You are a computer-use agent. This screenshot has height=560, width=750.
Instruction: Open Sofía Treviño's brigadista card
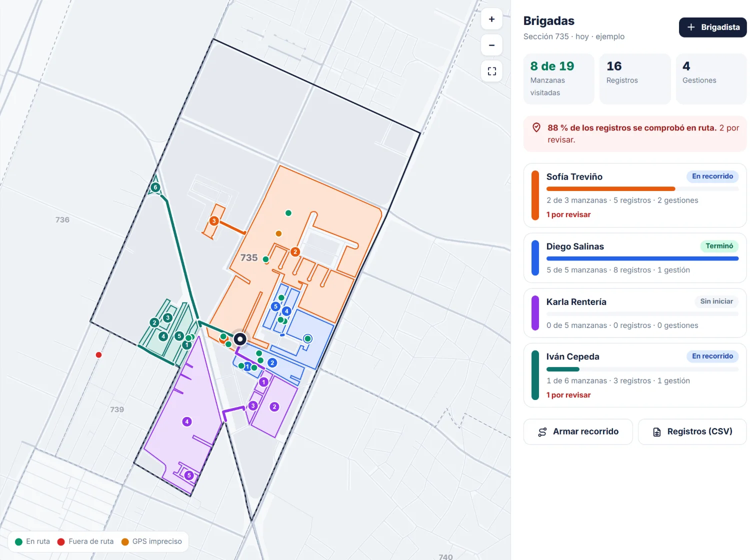pyautogui.click(x=635, y=195)
